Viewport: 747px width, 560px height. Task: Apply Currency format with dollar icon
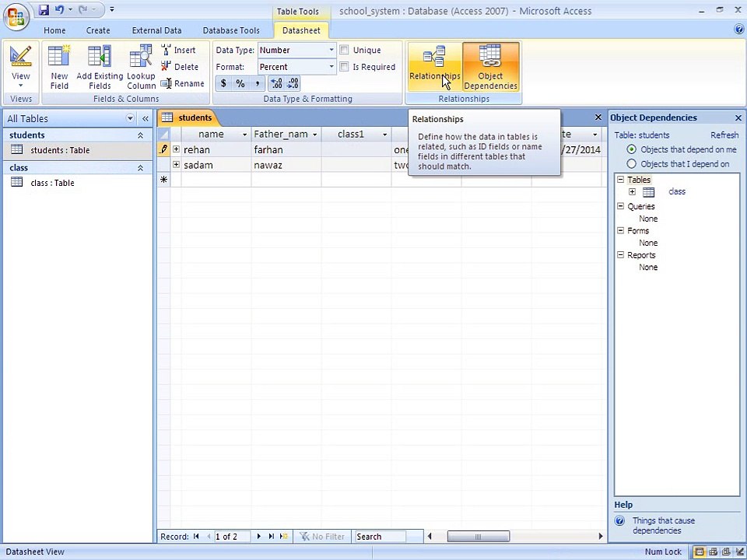pos(223,83)
